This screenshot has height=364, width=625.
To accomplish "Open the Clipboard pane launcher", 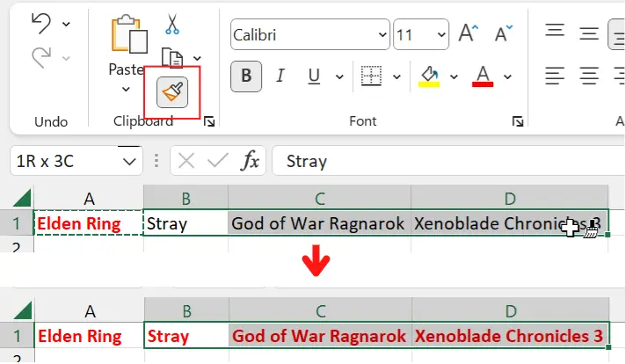I will [209, 121].
